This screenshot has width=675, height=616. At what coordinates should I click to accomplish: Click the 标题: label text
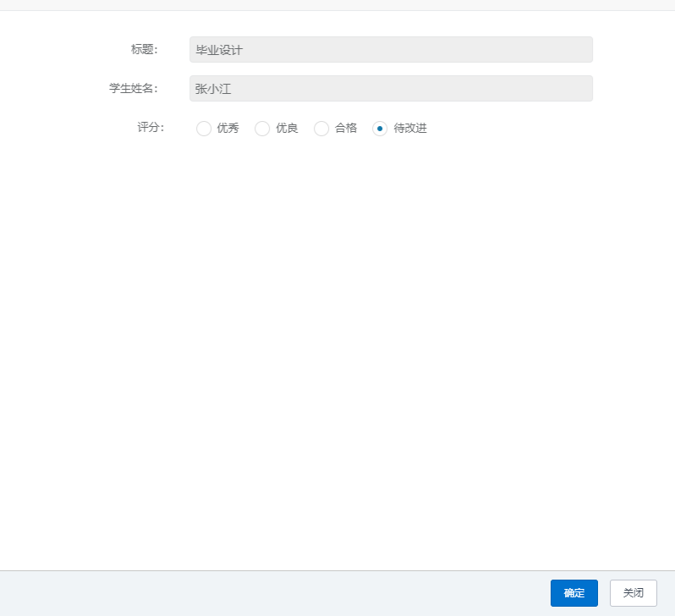(145, 50)
